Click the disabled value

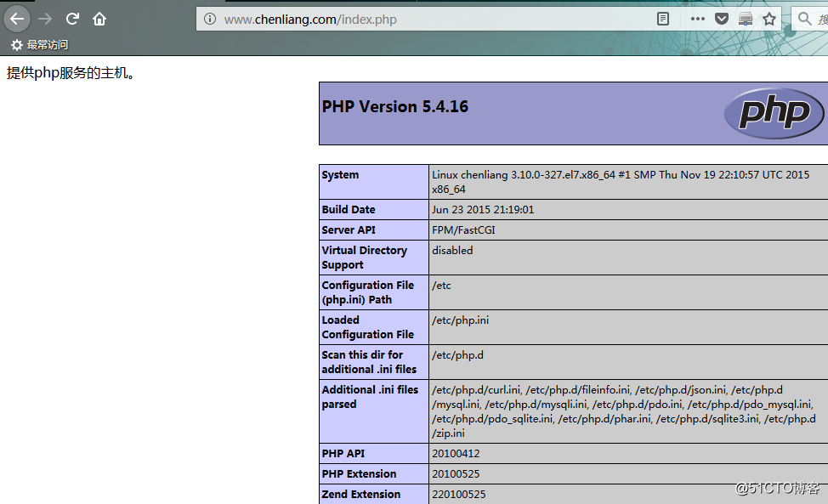(x=452, y=250)
